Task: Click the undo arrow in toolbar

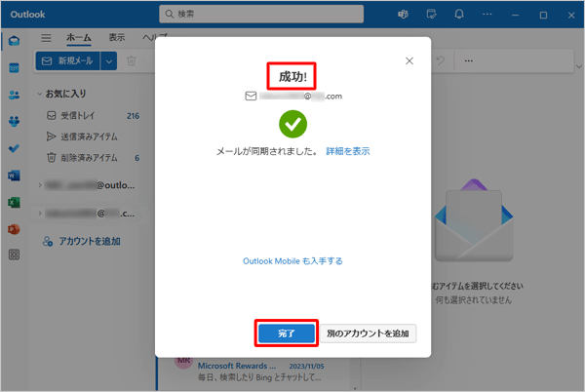Action: pos(441,60)
